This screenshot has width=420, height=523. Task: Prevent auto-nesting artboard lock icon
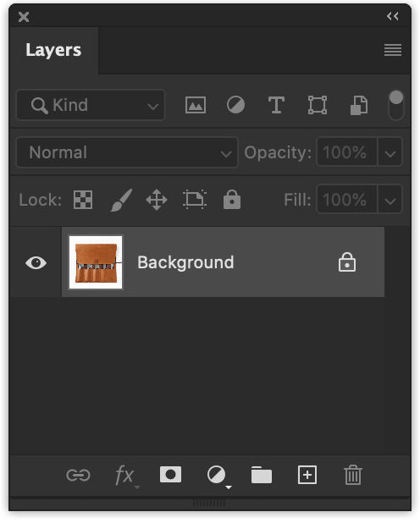195,200
